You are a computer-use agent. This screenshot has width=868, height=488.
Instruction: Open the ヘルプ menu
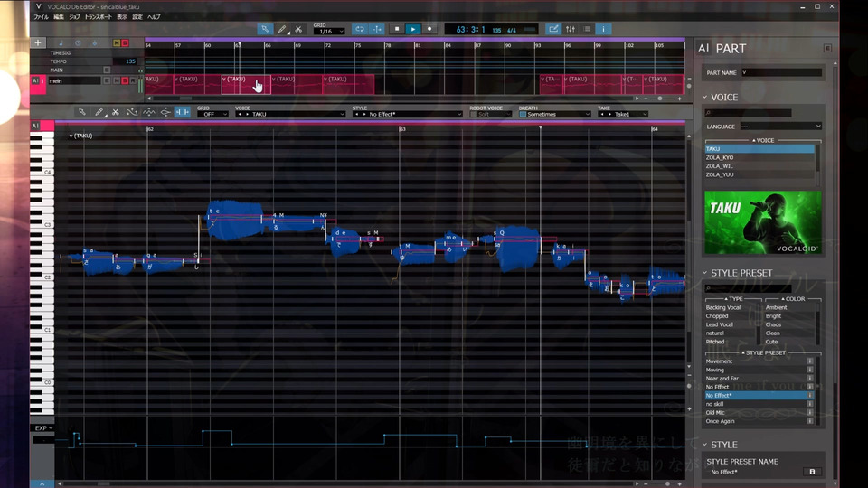tap(154, 17)
